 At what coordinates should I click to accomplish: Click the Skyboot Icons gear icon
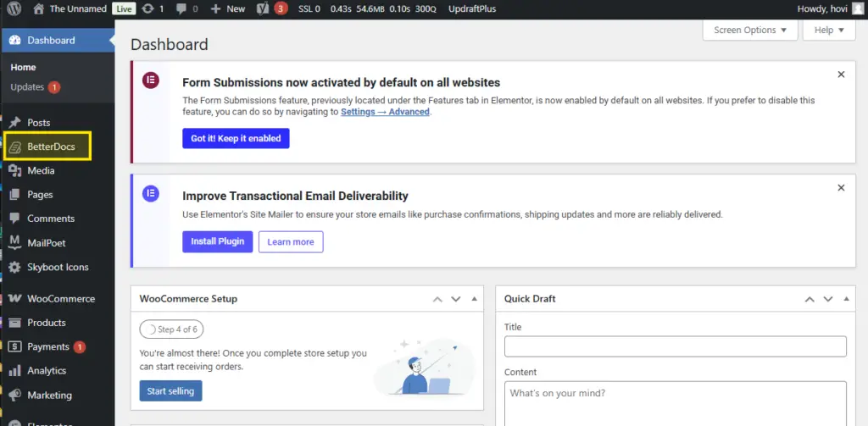coord(15,268)
